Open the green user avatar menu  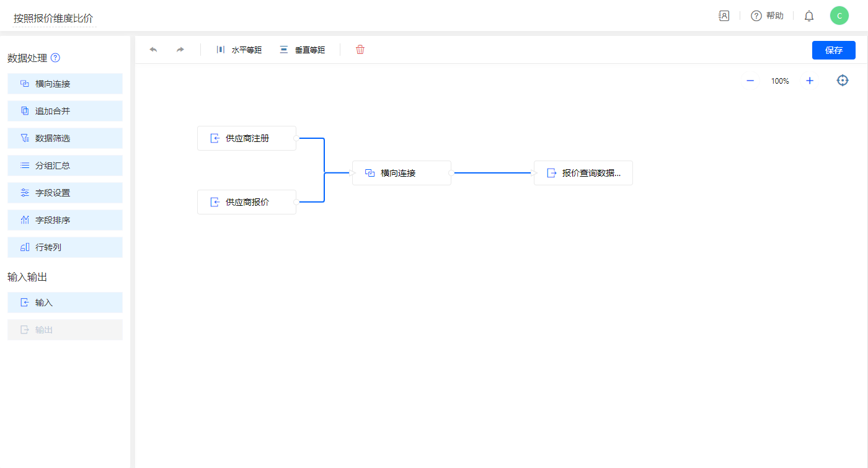click(839, 16)
